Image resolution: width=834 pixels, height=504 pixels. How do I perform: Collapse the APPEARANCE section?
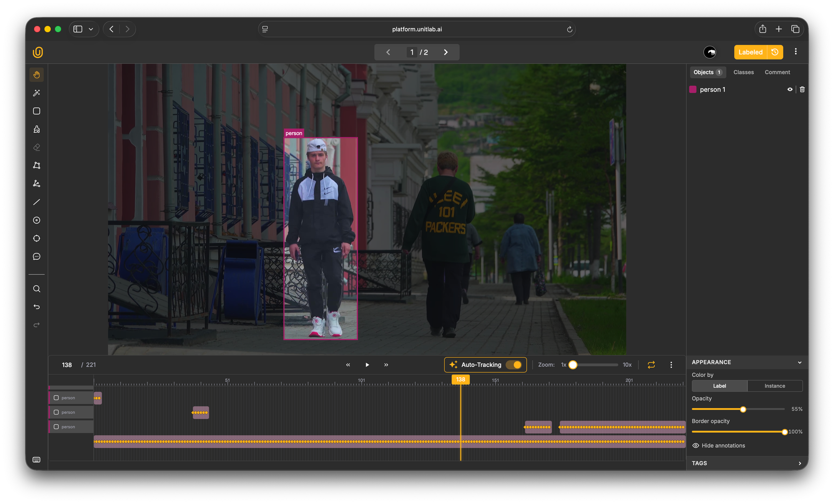point(799,362)
